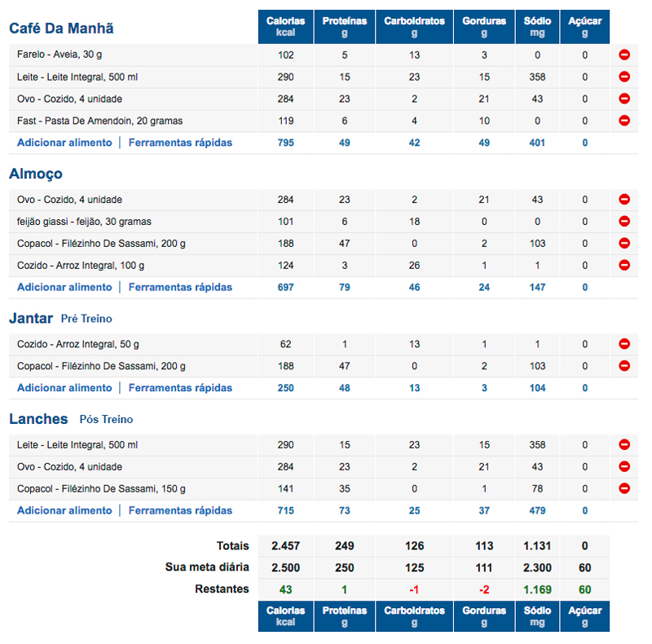The height and width of the screenshot is (644, 652).
Task: Remove Leite Integral from Lanches
Action: pos(624,445)
